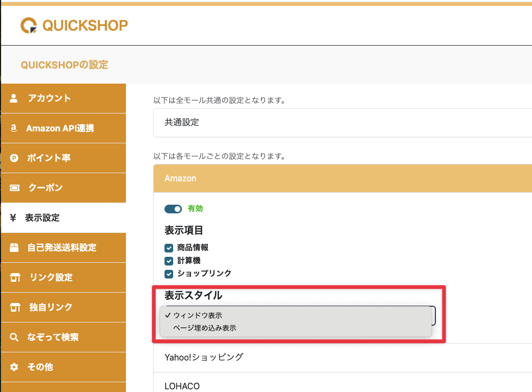The width and height of the screenshot is (532, 392).
Task: Click the Amazon 'a' icon in sidebar
Action: pos(14,128)
